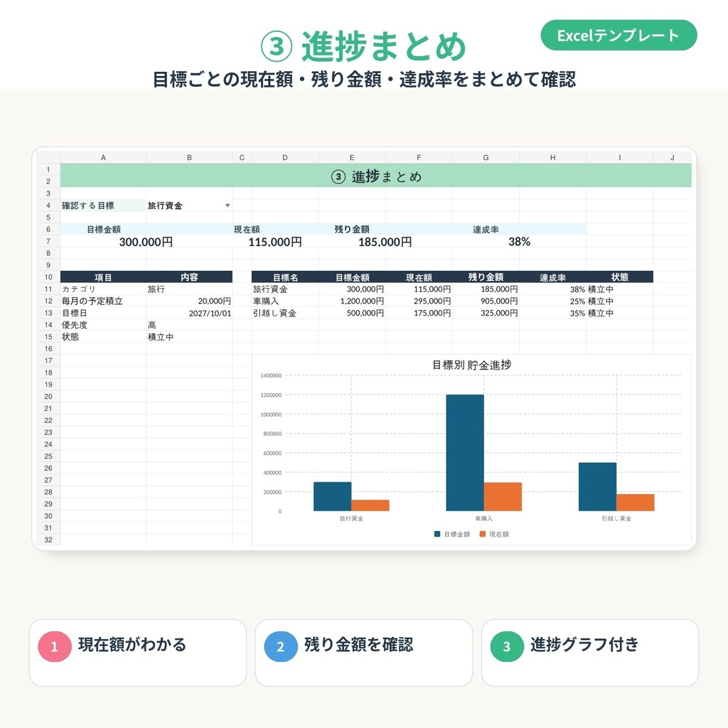Select the 残り金額を確認 feature card
The image size is (728, 728).
[363, 653]
